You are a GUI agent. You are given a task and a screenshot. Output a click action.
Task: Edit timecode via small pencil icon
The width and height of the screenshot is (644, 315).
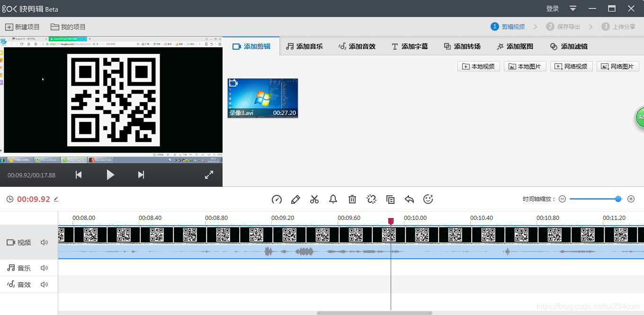56,199
